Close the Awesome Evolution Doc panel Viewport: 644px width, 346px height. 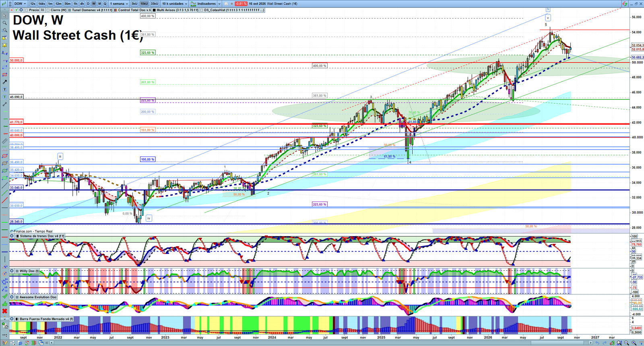coord(12,297)
